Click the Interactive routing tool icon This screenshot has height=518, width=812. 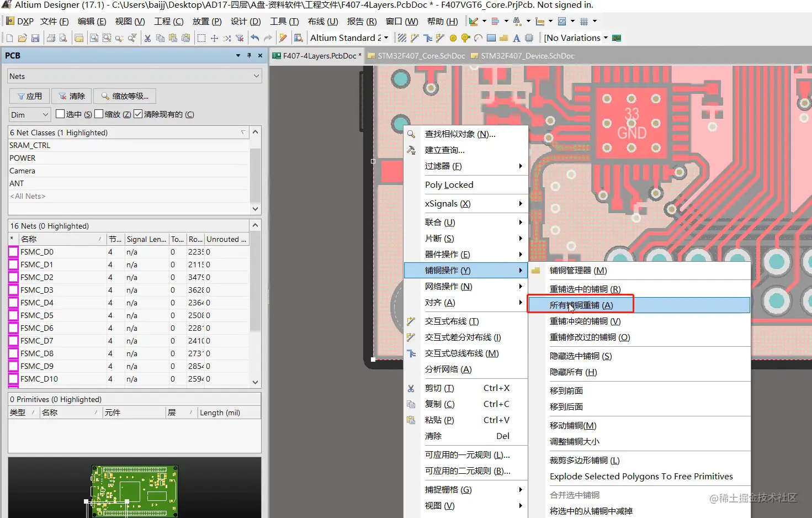(415, 38)
